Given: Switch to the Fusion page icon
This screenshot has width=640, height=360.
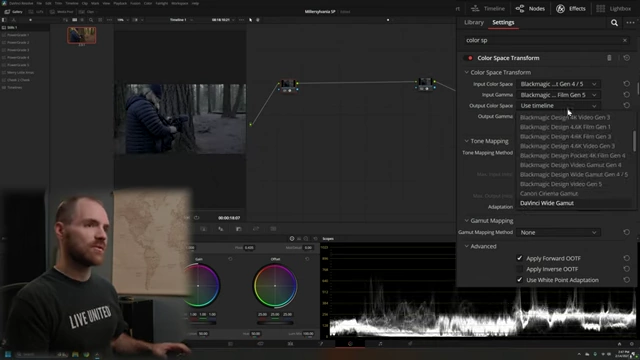Looking at the screenshot, I should (320, 344).
